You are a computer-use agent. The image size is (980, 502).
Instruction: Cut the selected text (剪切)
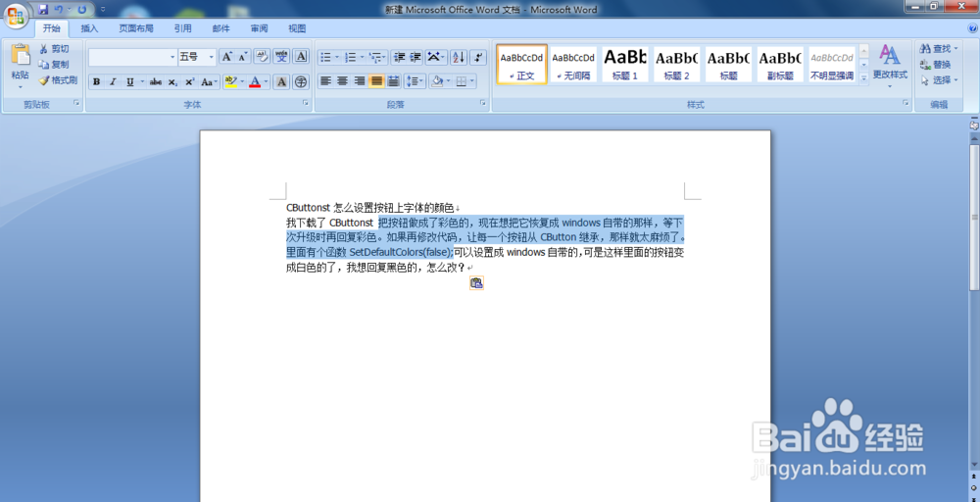[54, 49]
